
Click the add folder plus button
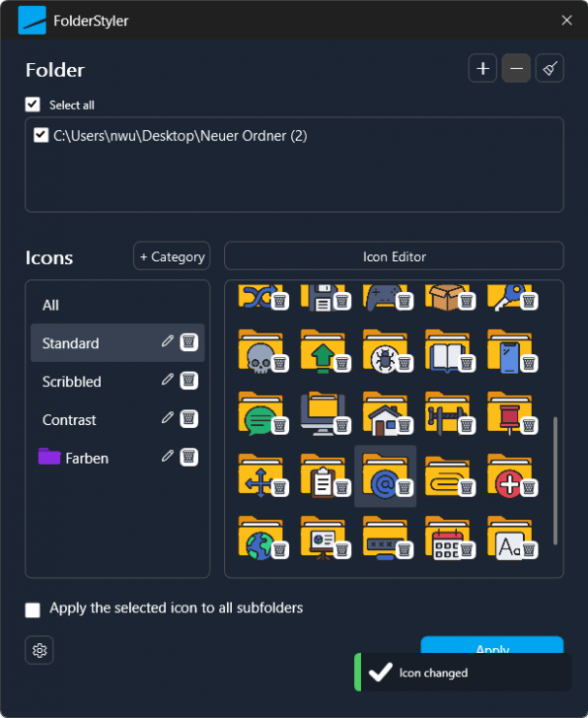pyautogui.click(x=482, y=68)
